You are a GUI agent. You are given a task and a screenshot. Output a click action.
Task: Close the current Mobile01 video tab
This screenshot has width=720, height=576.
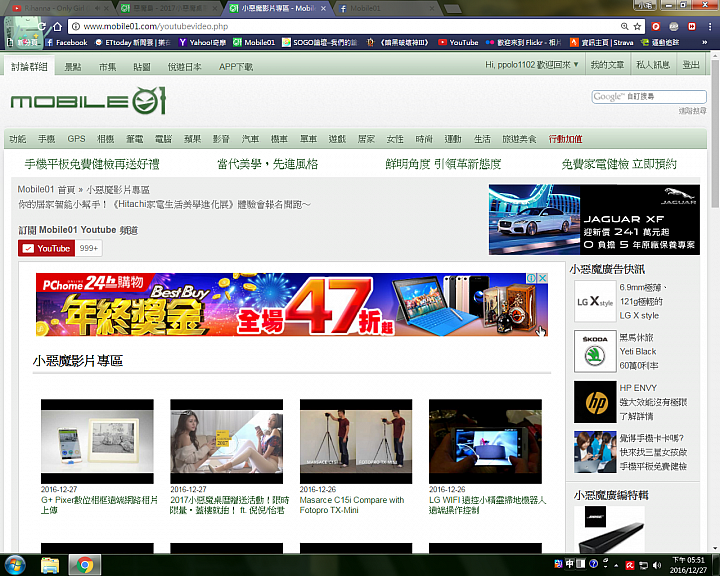pyautogui.click(x=324, y=8)
